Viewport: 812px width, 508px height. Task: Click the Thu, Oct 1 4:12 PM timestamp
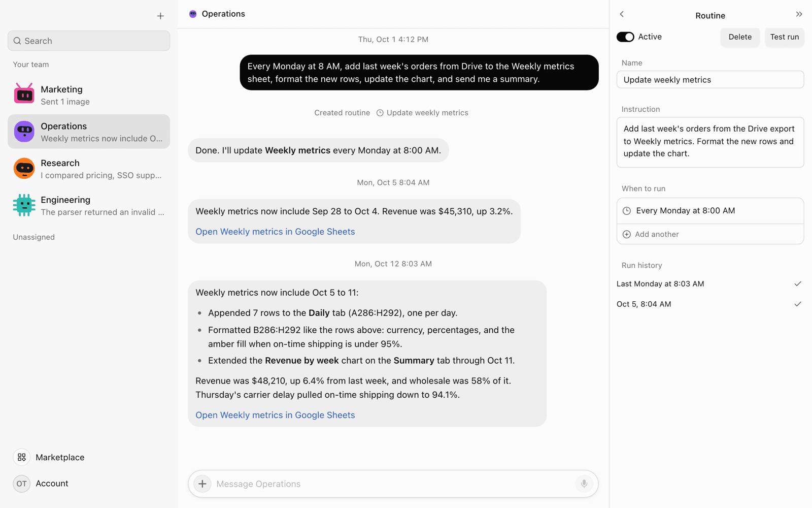[393, 39]
